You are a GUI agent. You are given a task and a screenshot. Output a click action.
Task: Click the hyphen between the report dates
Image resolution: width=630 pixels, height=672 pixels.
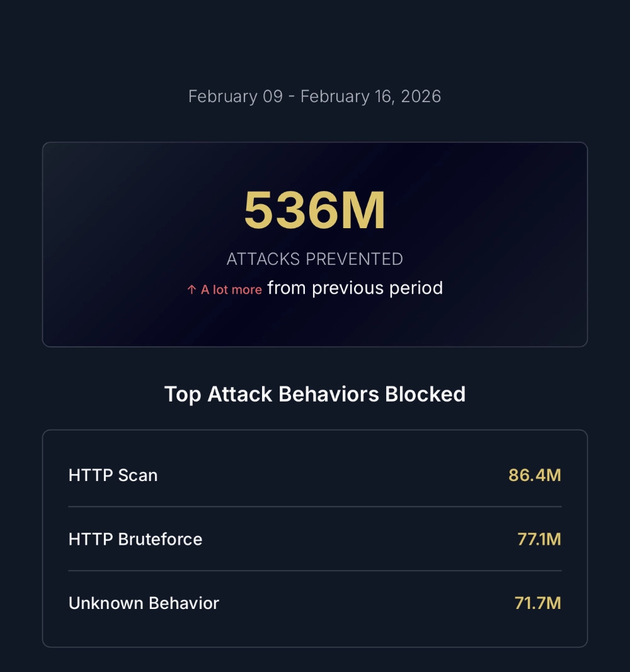(x=291, y=97)
